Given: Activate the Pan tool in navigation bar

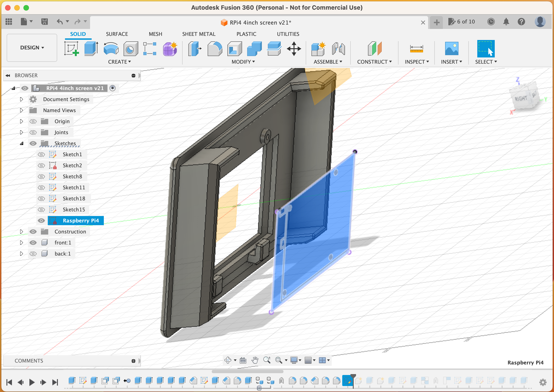Looking at the screenshot, I should point(255,360).
